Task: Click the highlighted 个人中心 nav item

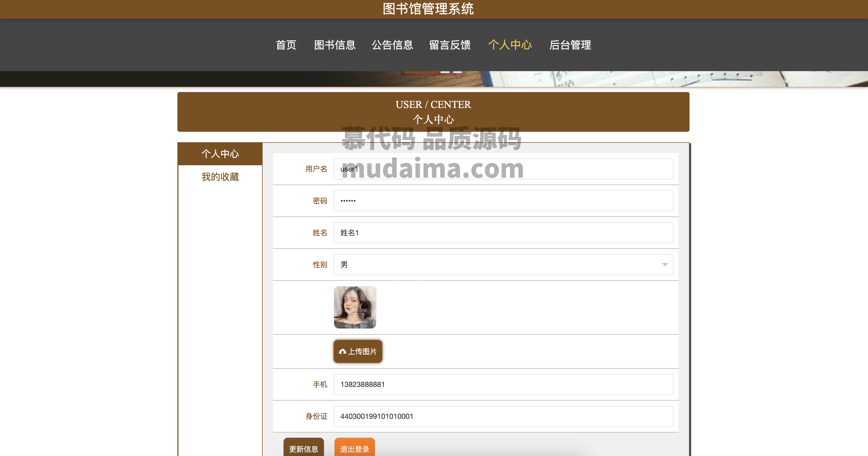Action: click(510, 45)
